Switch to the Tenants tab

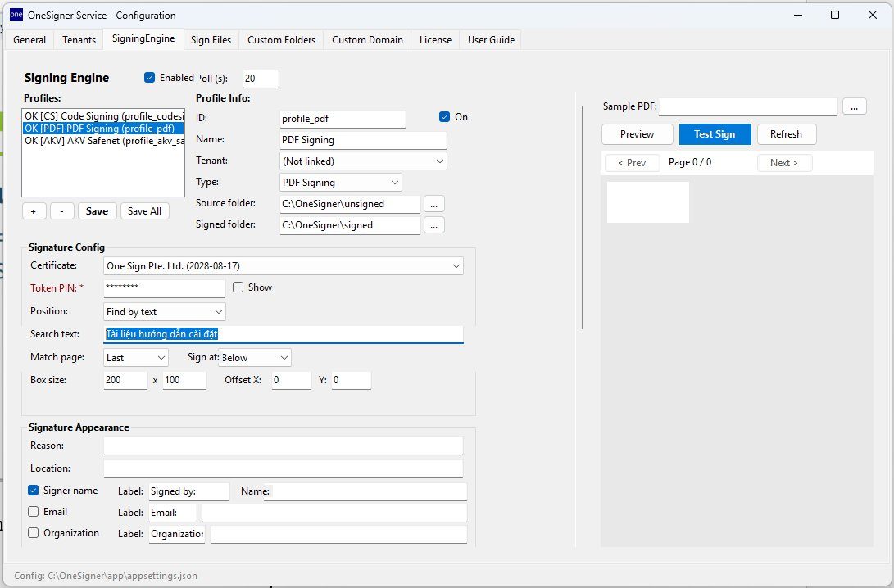pyautogui.click(x=79, y=40)
